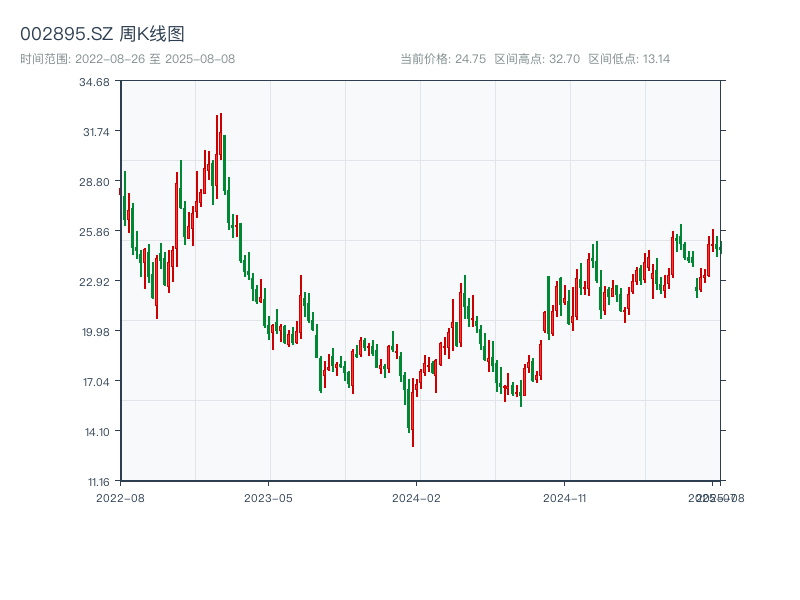Click the period low label 区间低点: 13.14

coord(629,59)
